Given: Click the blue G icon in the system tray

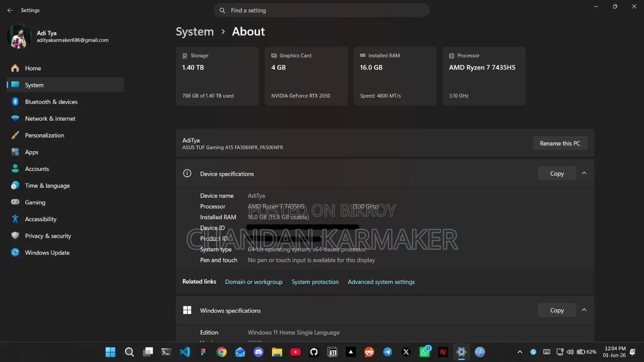Looking at the screenshot, I should click(x=533, y=352).
